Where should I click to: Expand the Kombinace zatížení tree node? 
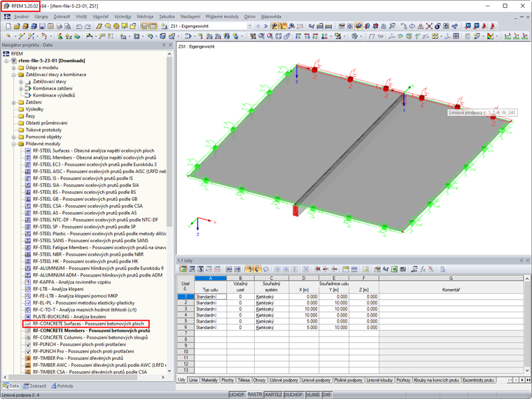[x=21, y=89]
